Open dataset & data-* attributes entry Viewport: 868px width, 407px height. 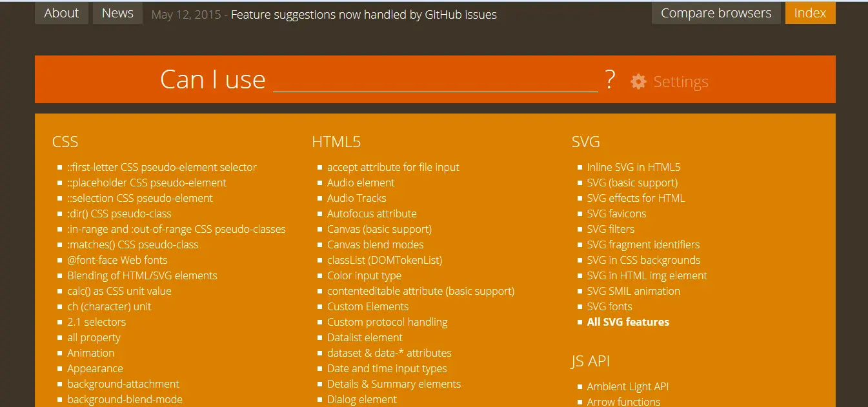(x=389, y=353)
